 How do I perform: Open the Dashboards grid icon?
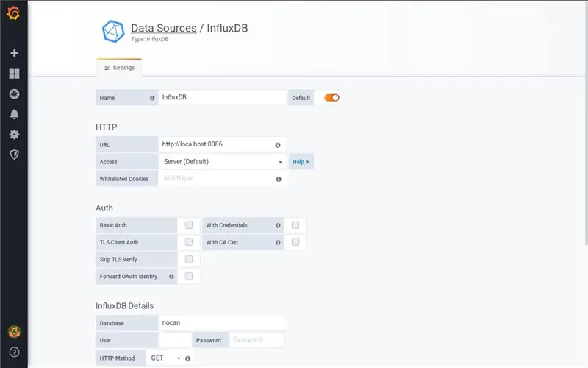[x=14, y=74]
